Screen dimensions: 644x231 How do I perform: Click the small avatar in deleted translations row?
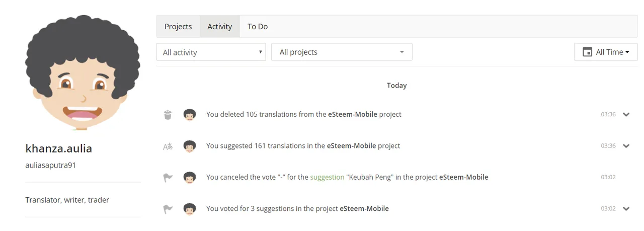click(190, 115)
